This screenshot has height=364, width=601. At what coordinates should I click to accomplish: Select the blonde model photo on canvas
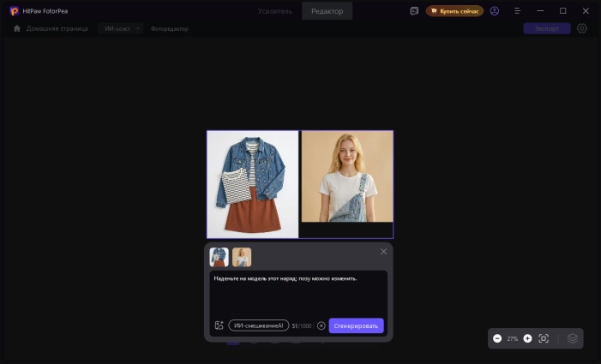coord(347,176)
